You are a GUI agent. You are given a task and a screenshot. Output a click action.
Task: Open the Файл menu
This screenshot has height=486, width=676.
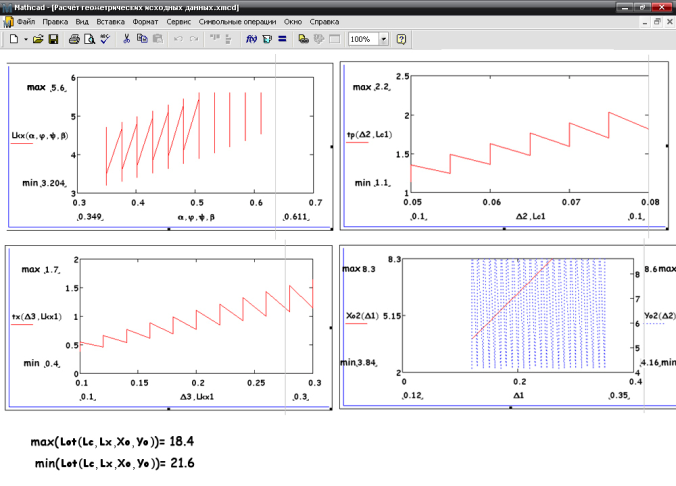(x=26, y=21)
